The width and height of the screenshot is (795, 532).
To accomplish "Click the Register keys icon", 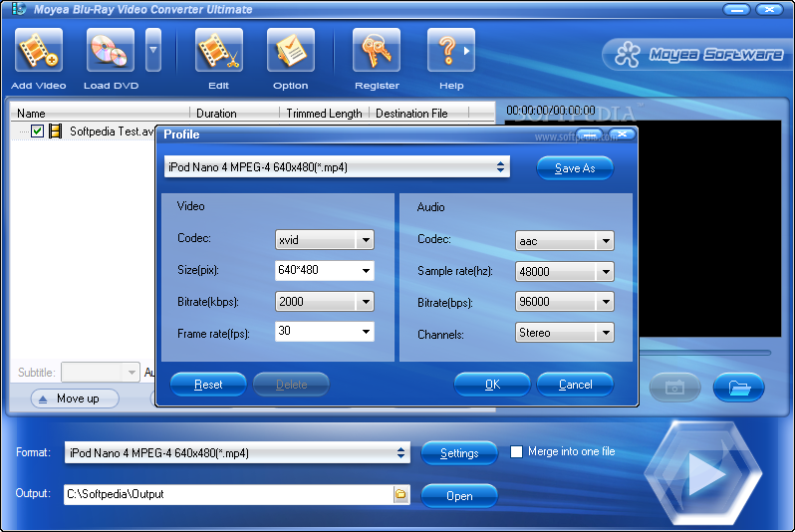I will tap(377, 50).
